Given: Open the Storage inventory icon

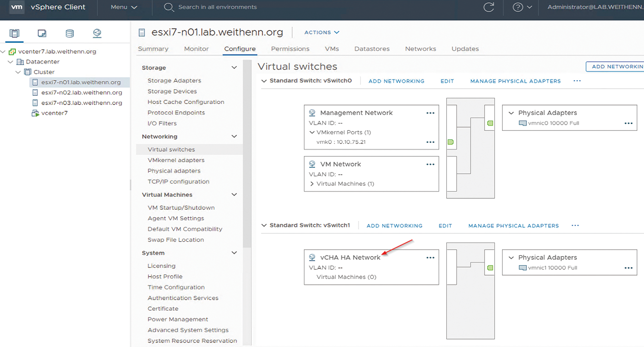Looking at the screenshot, I should 70,33.
